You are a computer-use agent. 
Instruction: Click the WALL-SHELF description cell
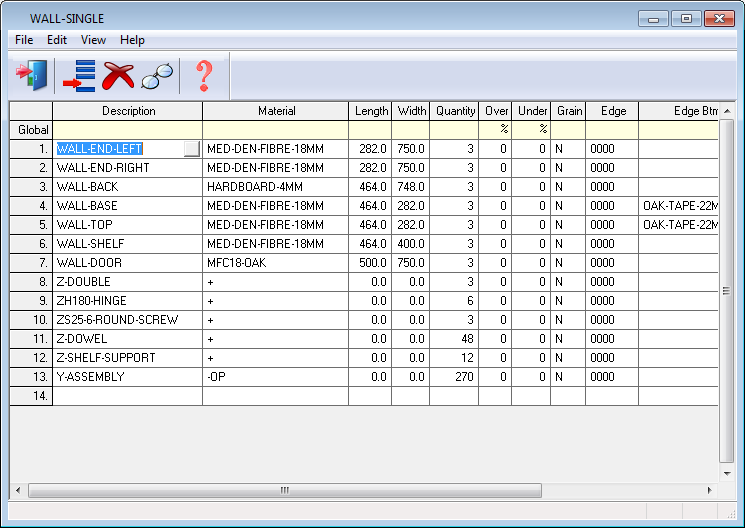[128, 244]
